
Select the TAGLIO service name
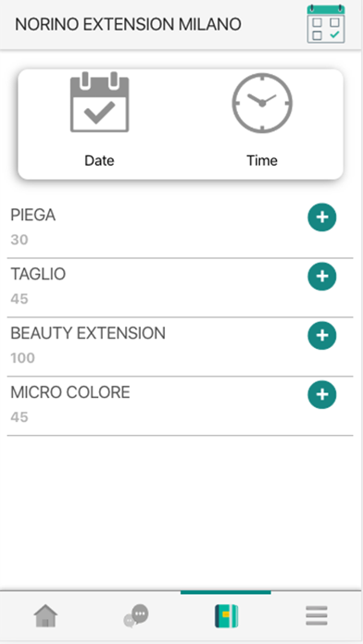click(38, 274)
